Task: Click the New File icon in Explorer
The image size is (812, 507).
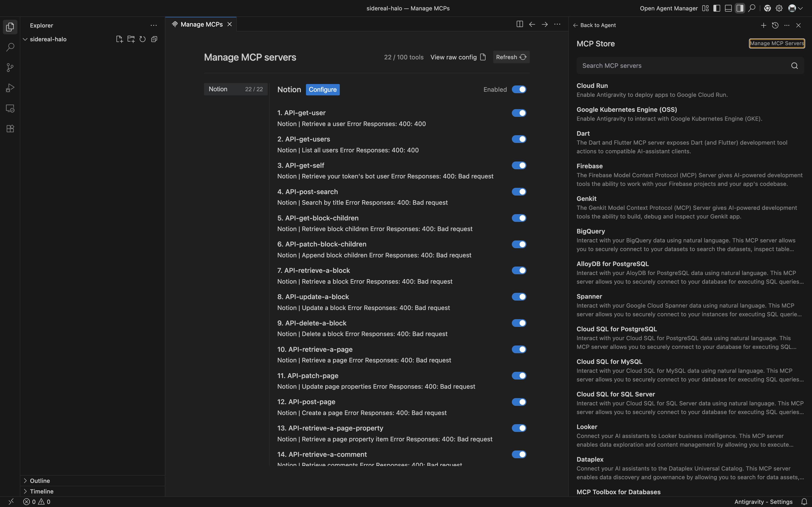Action: pyautogui.click(x=119, y=39)
